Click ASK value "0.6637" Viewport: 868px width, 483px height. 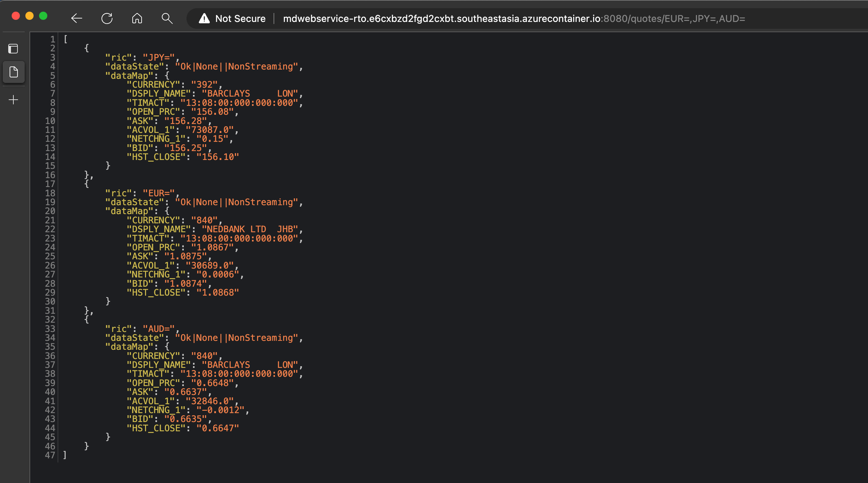pos(186,392)
